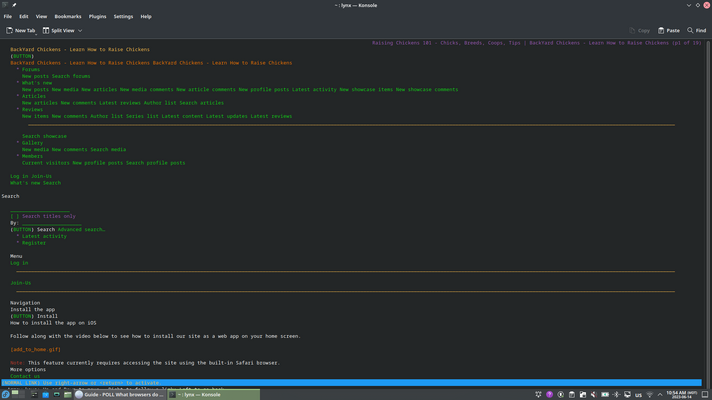Screen dimensions: 712x400
Task: Click the US keyboard layout indicator
Action: pyautogui.click(x=638, y=395)
